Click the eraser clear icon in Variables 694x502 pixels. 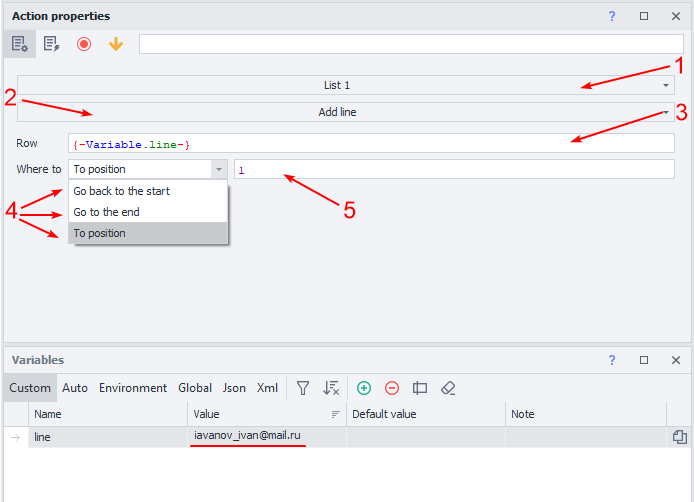448,388
